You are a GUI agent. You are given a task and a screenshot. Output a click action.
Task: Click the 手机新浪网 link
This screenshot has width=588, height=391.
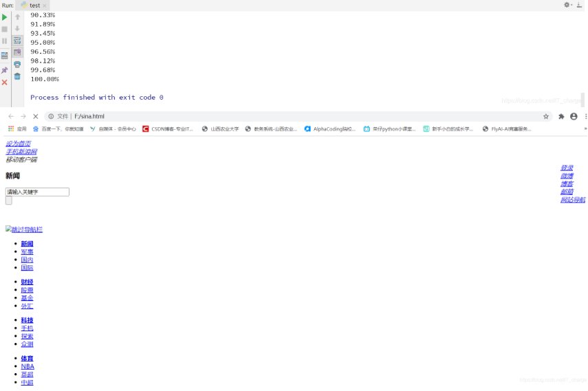21,151
